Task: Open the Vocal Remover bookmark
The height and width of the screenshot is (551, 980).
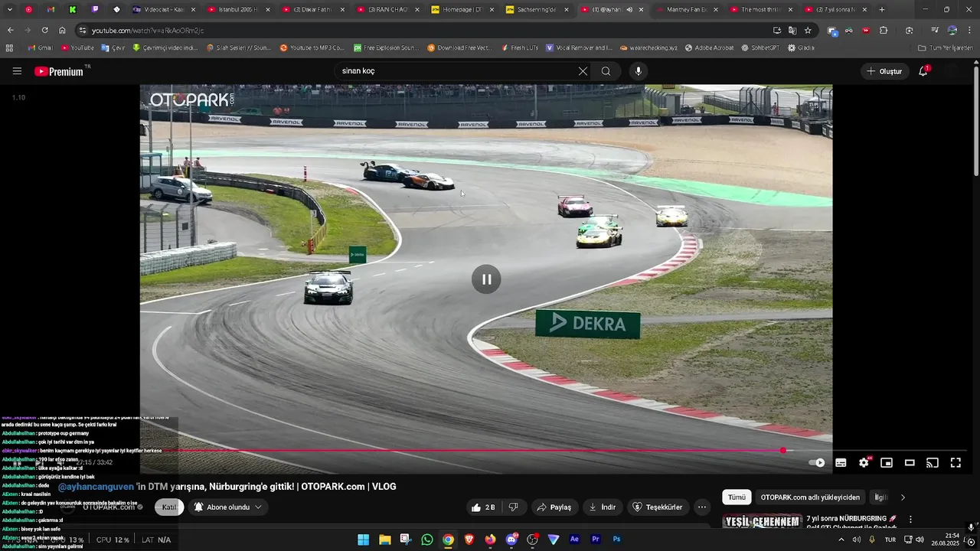Action: point(579,47)
